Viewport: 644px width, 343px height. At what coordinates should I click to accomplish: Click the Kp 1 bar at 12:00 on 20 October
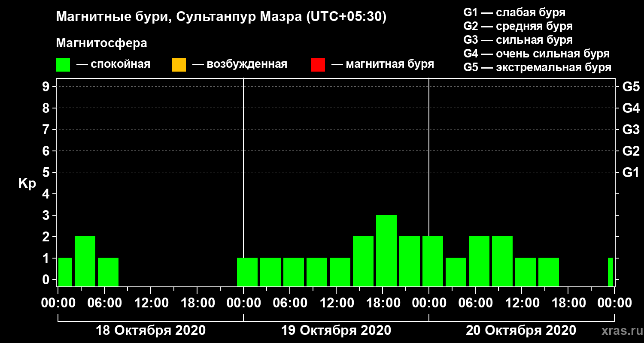(x=526, y=272)
